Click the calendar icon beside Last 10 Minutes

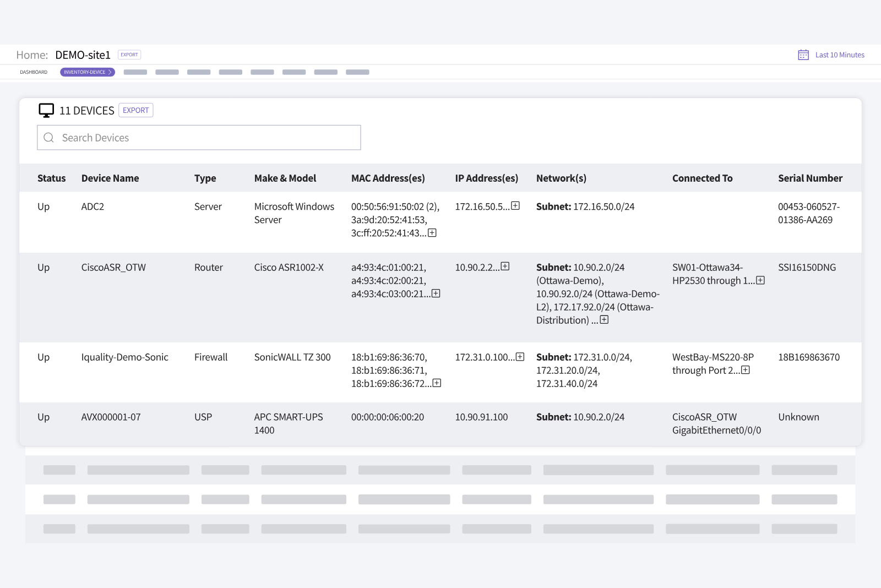click(803, 55)
